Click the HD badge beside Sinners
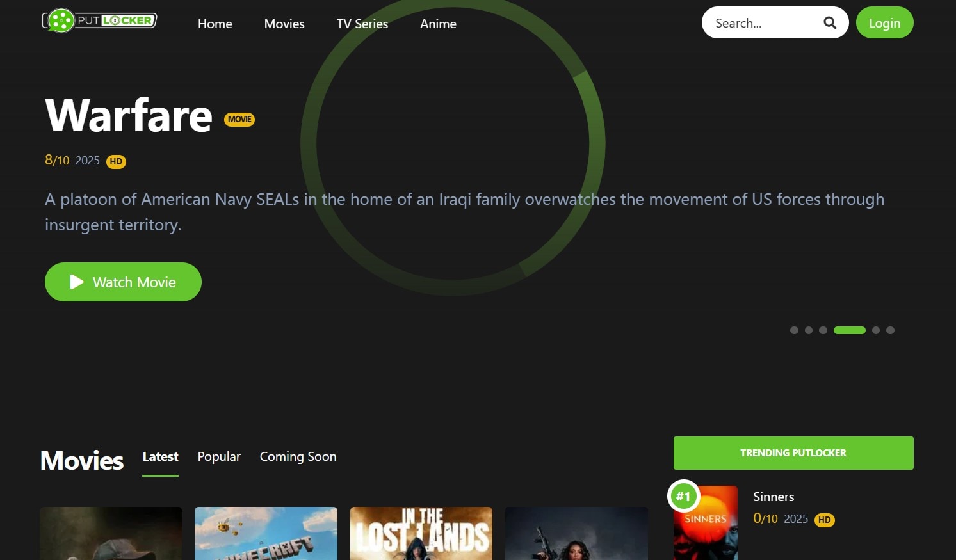This screenshot has height=560, width=956. pos(825,520)
